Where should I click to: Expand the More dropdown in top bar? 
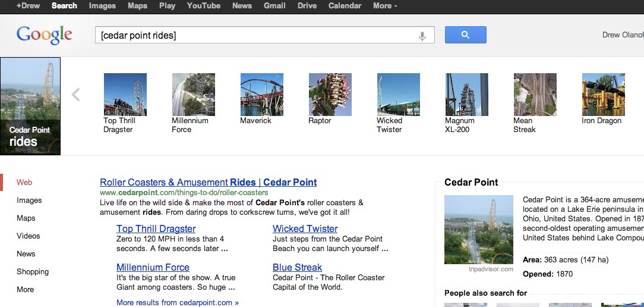(385, 6)
